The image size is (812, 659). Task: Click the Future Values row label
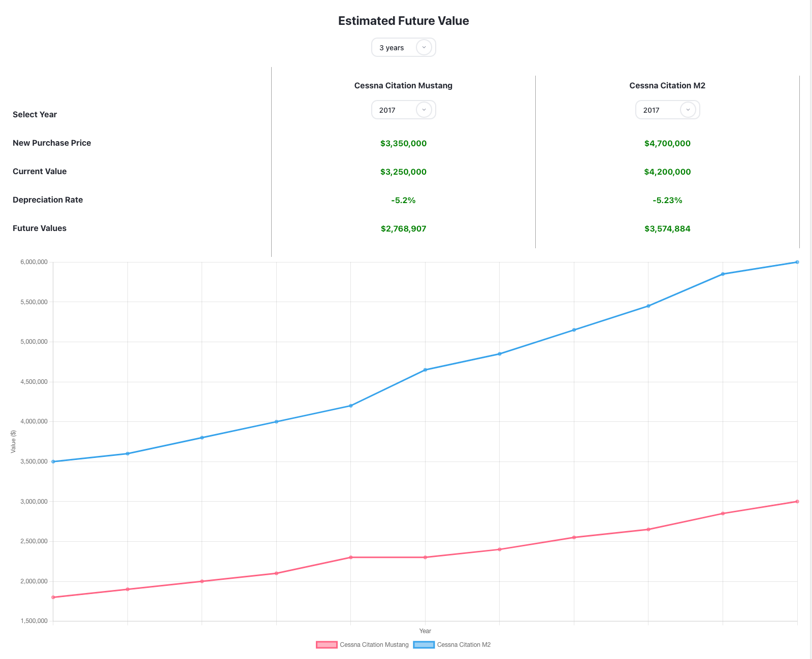(x=40, y=228)
